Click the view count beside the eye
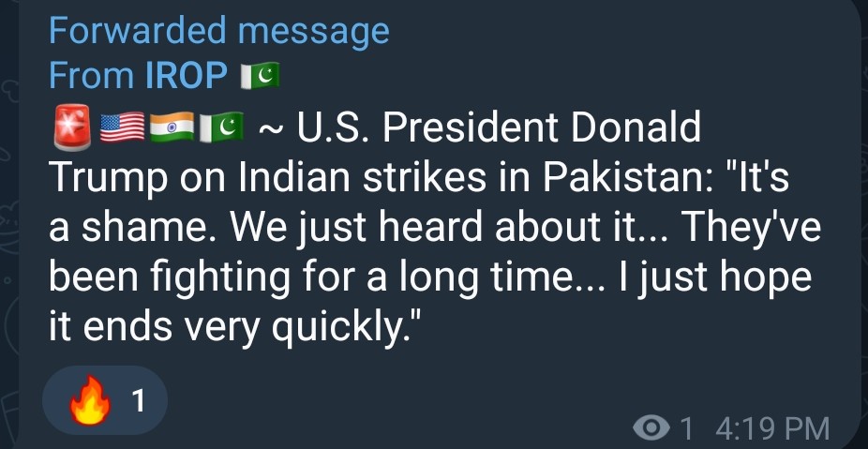Viewport: 868px width, 449px height. coord(686,429)
